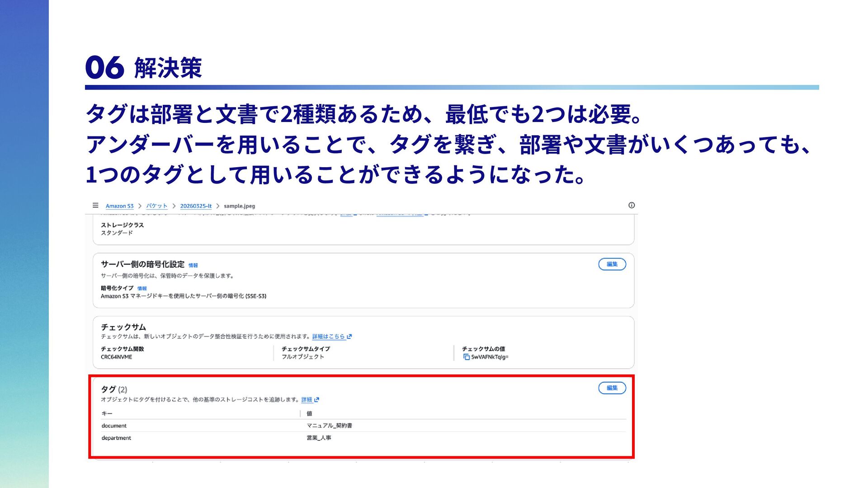This screenshot has width=868, height=488.
Task: Click 情報 beside サーバー側の暗号化設定
Action: click(x=193, y=266)
